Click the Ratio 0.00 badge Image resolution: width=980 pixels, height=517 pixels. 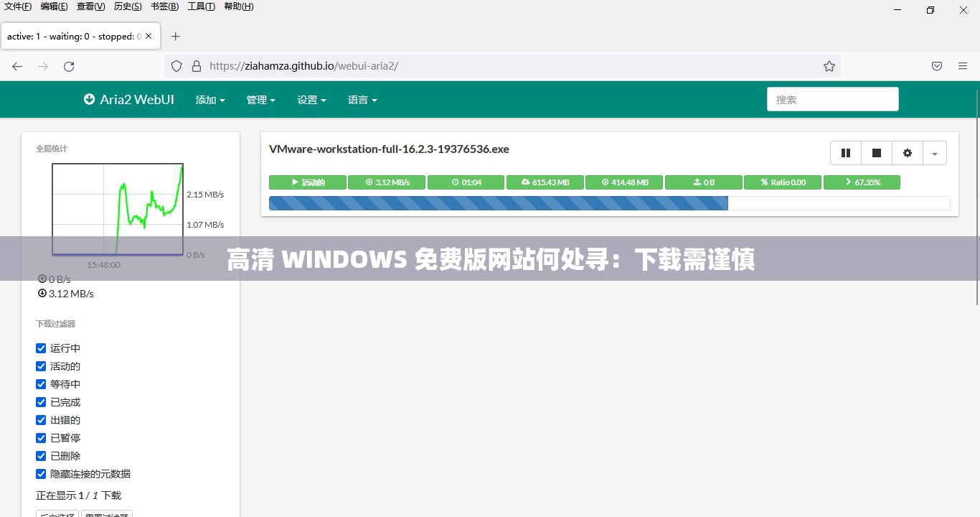(783, 182)
